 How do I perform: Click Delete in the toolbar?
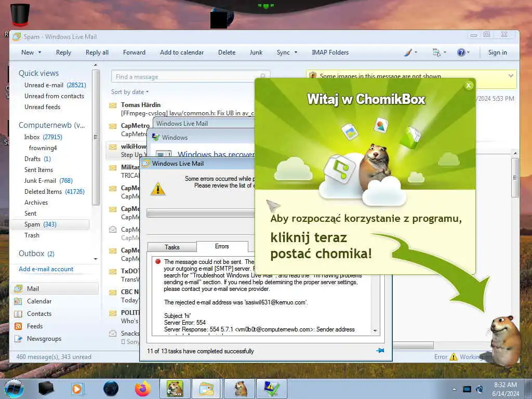click(x=227, y=52)
